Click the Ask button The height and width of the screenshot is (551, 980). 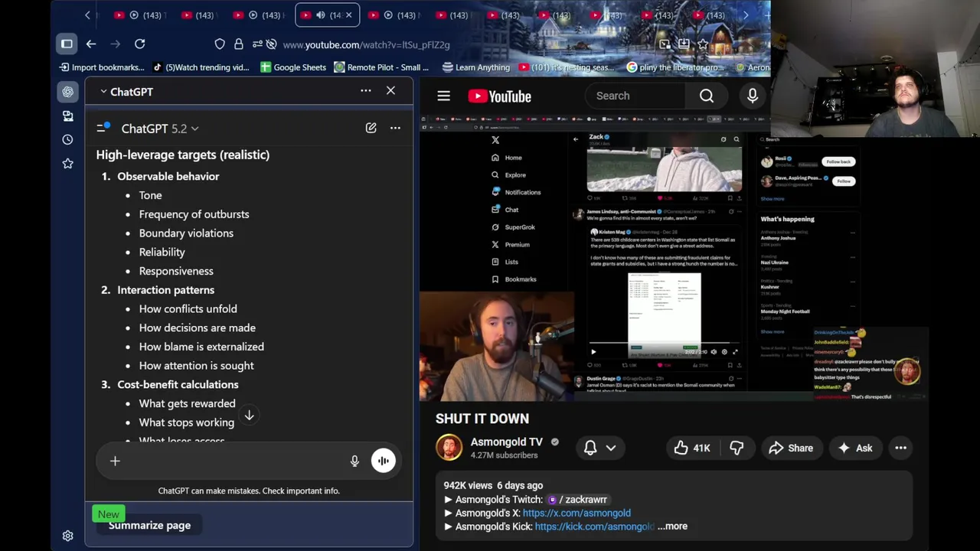[x=855, y=448]
